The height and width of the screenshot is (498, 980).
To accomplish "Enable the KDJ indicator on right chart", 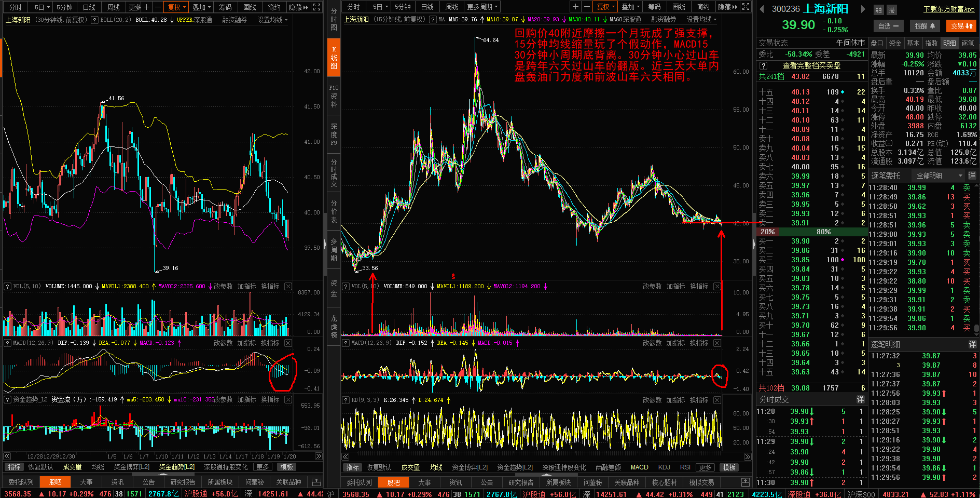I will tap(664, 467).
